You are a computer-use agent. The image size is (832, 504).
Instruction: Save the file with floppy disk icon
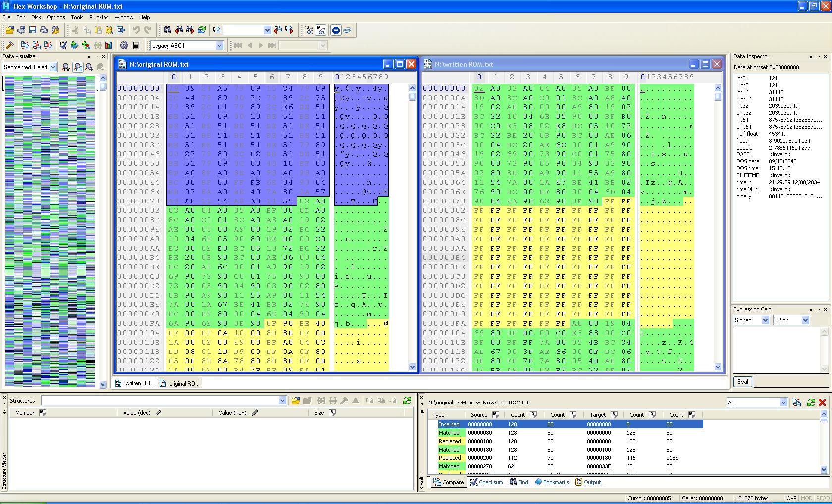33,30
